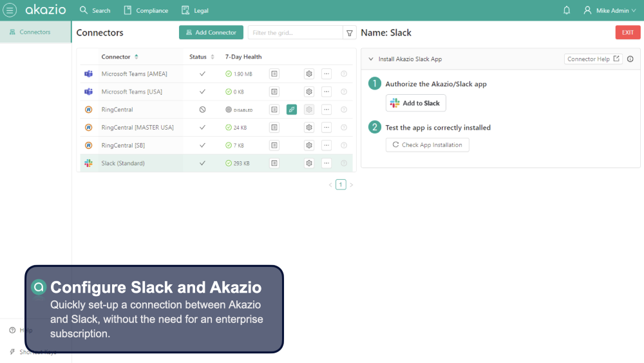Select Connectors in the sidebar

(x=35, y=32)
